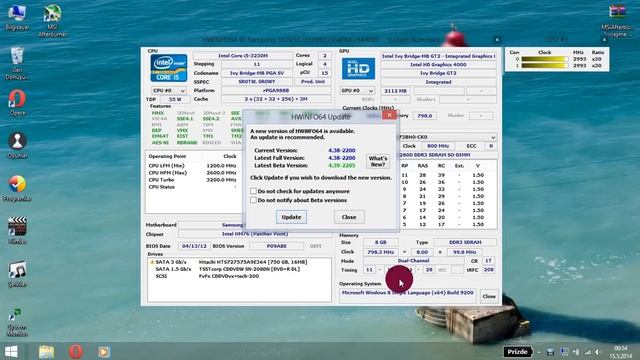
Task: Click the CPU LFM (Min) row
Action: click(192, 166)
